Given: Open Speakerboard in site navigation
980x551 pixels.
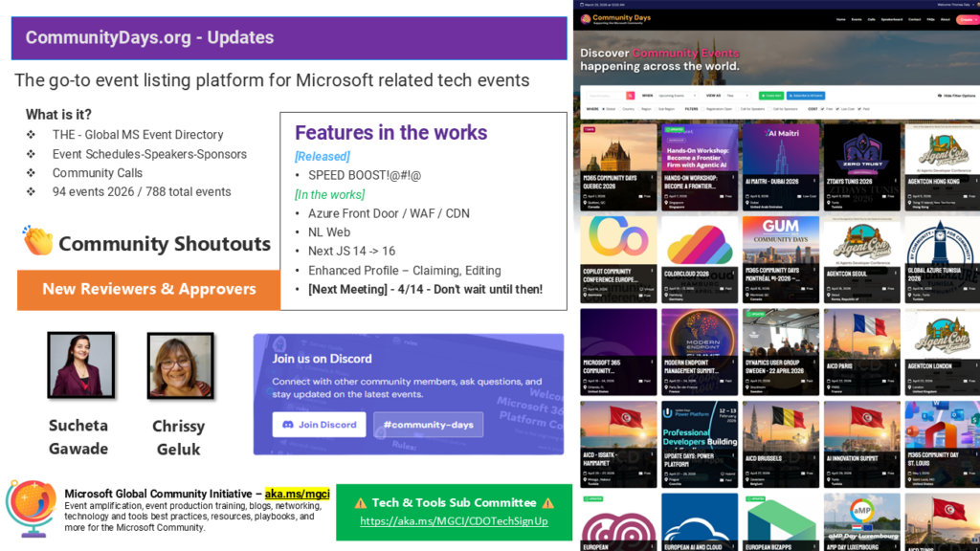Looking at the screenshot, I should 892,19.
